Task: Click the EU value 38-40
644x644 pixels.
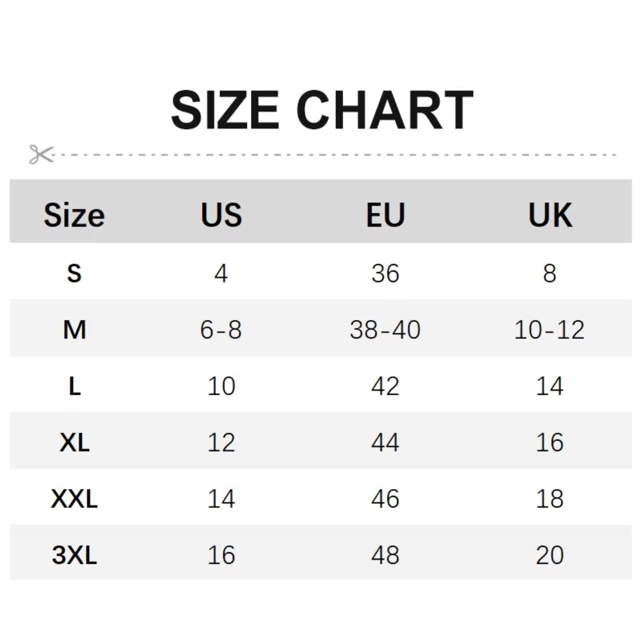Action: tap(385, 330)
